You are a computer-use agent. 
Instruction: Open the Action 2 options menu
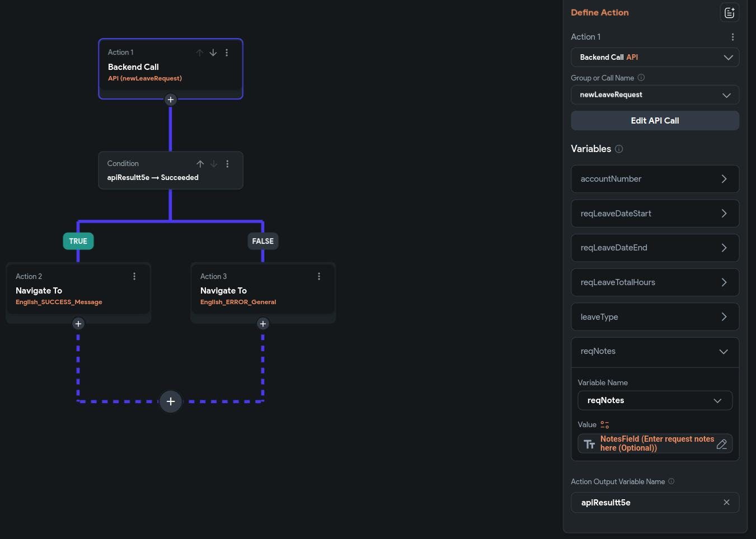(134, 276)
